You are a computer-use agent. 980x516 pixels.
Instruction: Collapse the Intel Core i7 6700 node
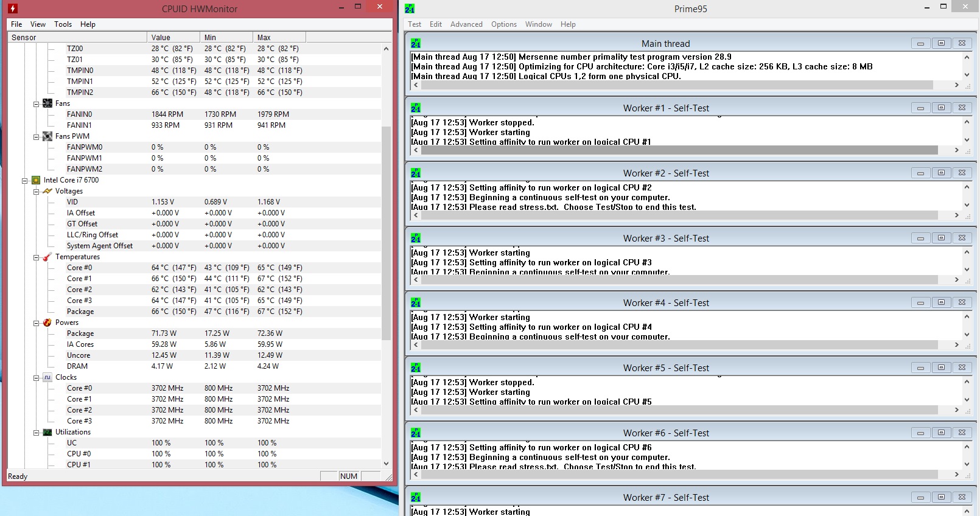click(24, 180)
